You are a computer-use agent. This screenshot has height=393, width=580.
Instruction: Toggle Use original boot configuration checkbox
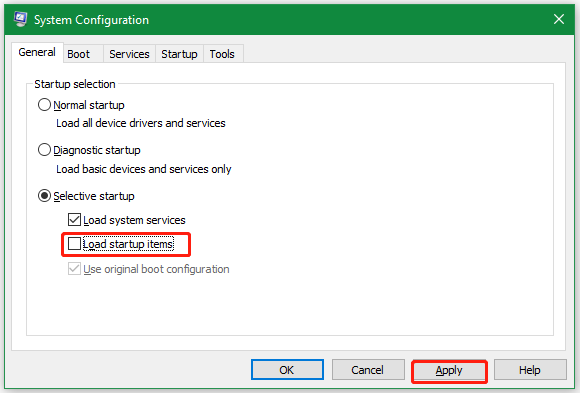tap(74, 269)
